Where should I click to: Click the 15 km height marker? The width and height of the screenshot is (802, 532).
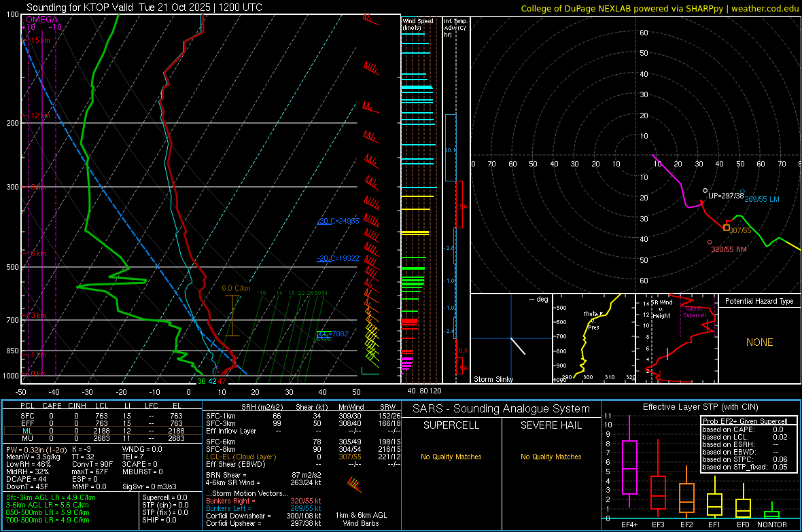coord(41,40)
